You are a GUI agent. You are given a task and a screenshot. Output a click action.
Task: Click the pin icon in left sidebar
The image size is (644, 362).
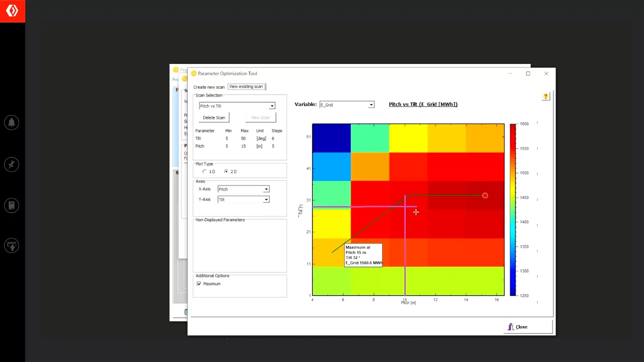[x=12, y=164]
